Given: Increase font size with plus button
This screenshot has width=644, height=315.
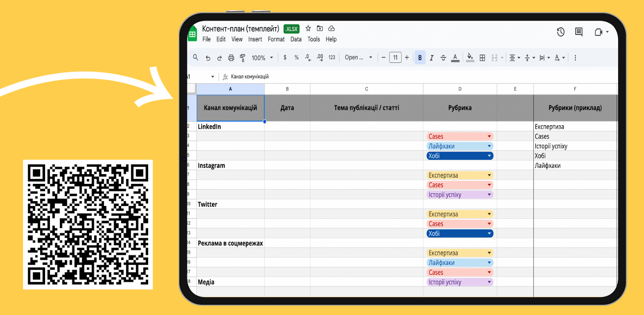Looking at the screenshot, I should (407, 58).
